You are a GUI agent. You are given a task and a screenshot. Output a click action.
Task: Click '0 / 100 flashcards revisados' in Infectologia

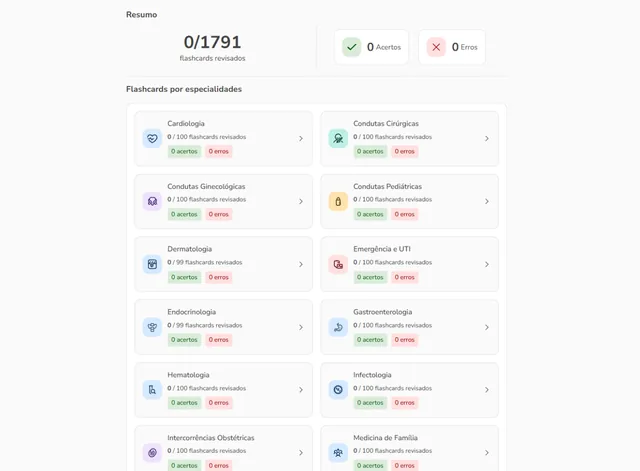pyautogui.click(x=392, y=388)
